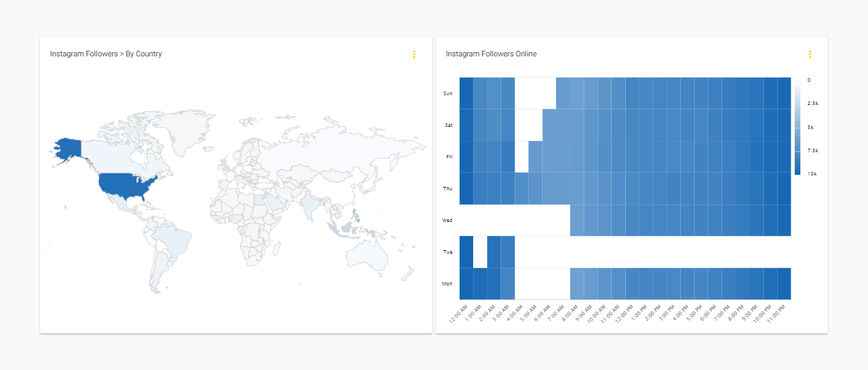Screen dimensions: 868x370
Task: Click the Sunday 12:00 AM heatmap cell
Action: 466,93
